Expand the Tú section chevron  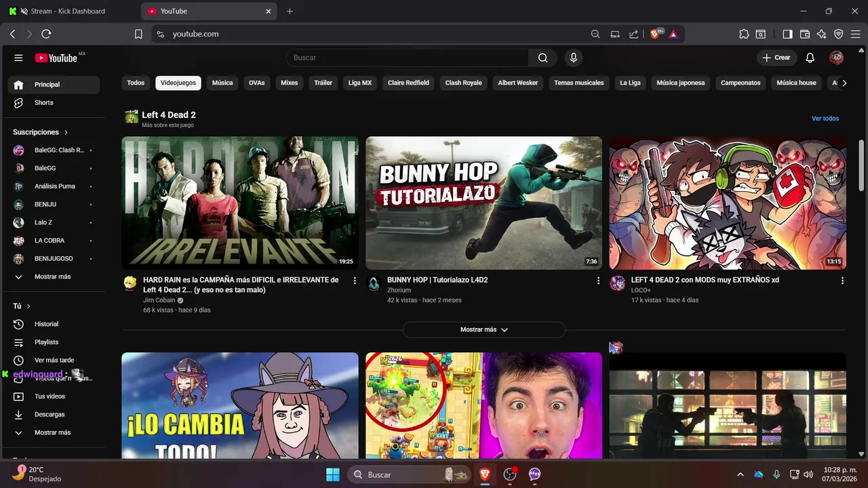coord(28,306)
